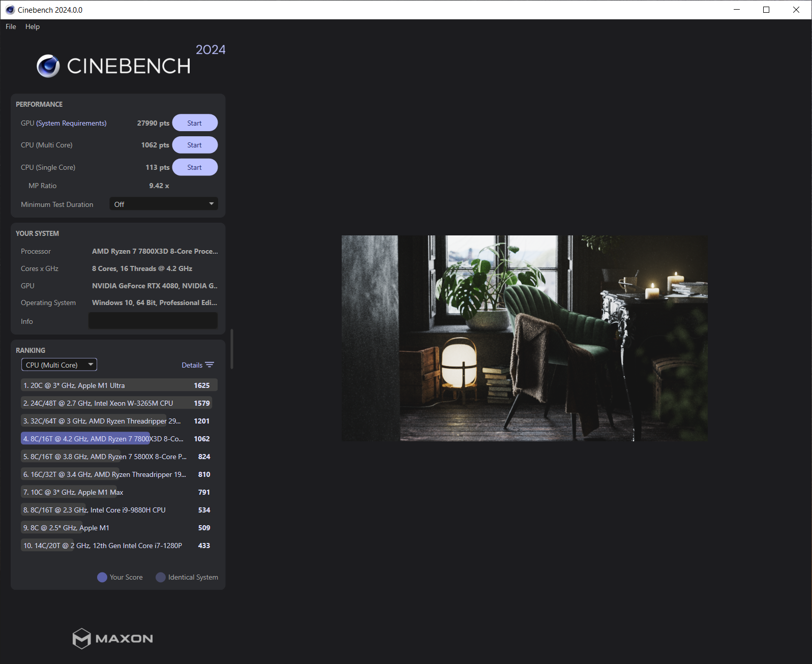This screenshot has width=812, height=664.
Task: Click the Details filter lines icon
Action: click(209, 365)
